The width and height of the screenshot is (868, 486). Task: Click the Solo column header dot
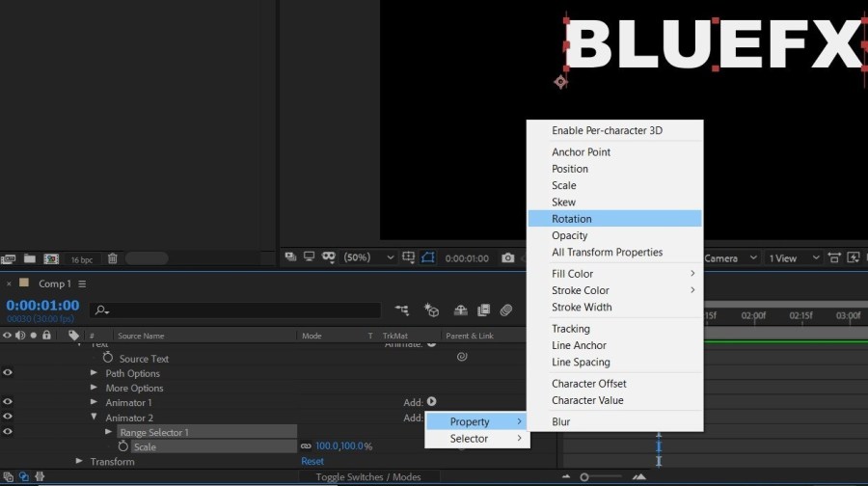coord(33,336)
